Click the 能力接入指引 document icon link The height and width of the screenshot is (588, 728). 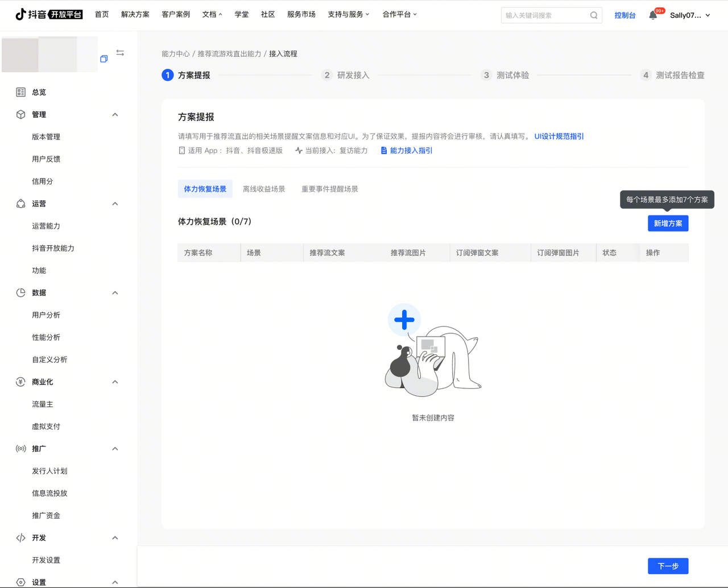point(407,151)
